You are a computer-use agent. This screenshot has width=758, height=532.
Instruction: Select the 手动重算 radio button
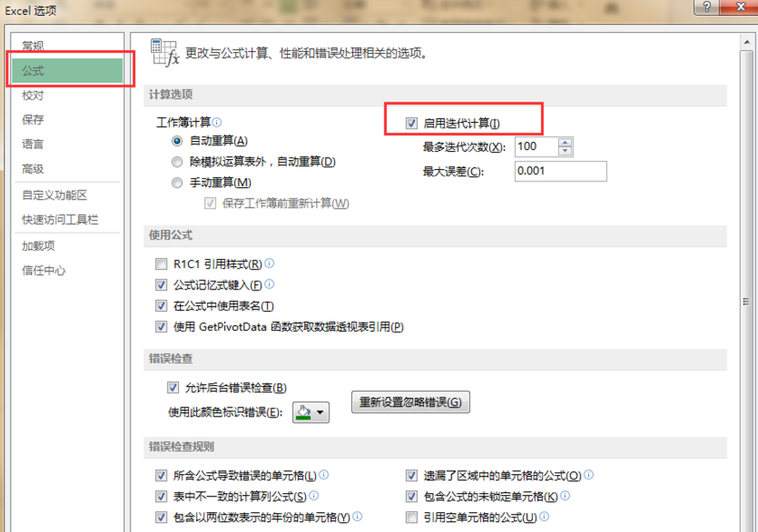(177, 181)
